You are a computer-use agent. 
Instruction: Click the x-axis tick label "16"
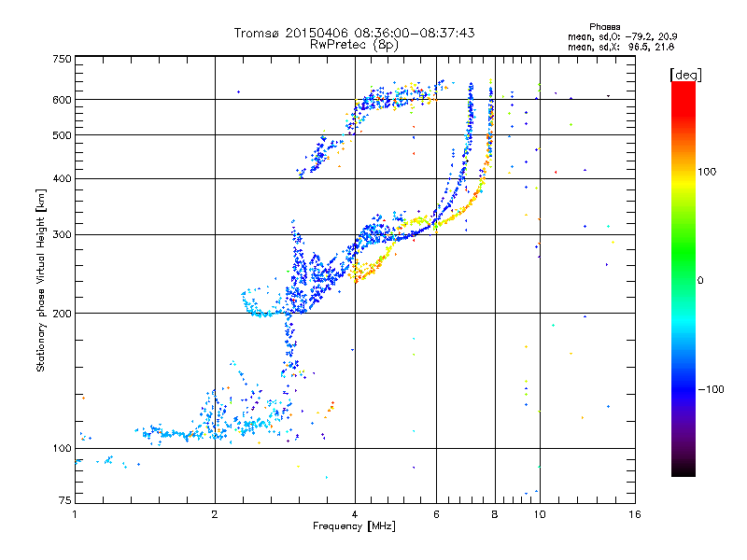635,514
